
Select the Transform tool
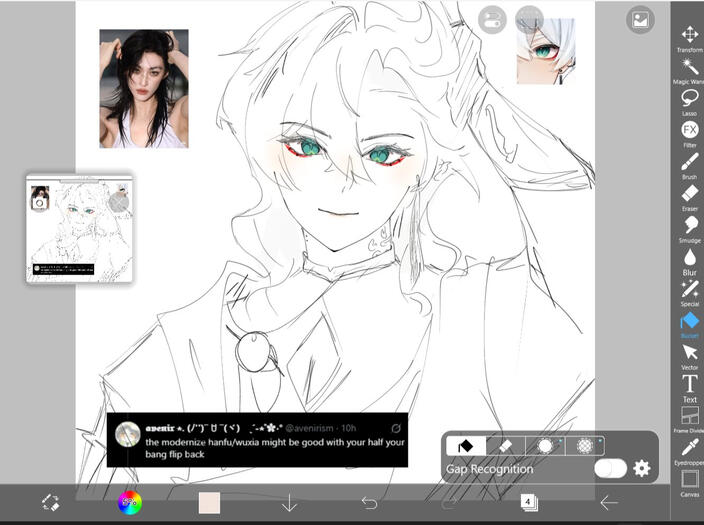[689, 39]
